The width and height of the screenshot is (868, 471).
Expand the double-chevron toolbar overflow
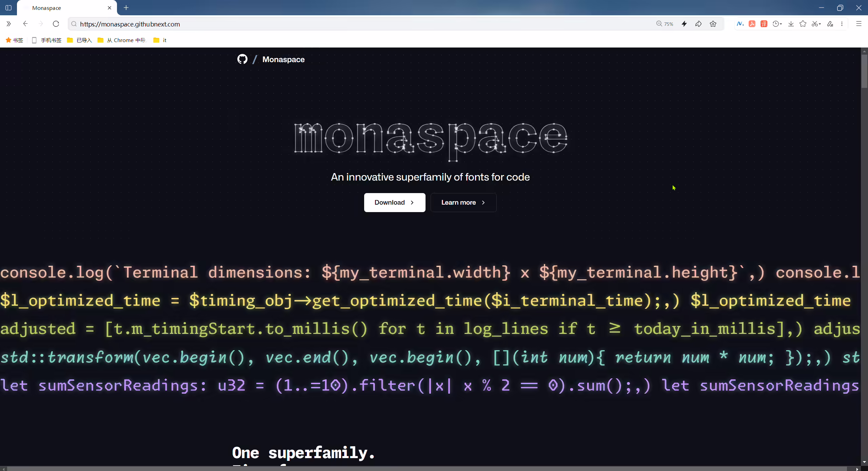coord(9,24)
